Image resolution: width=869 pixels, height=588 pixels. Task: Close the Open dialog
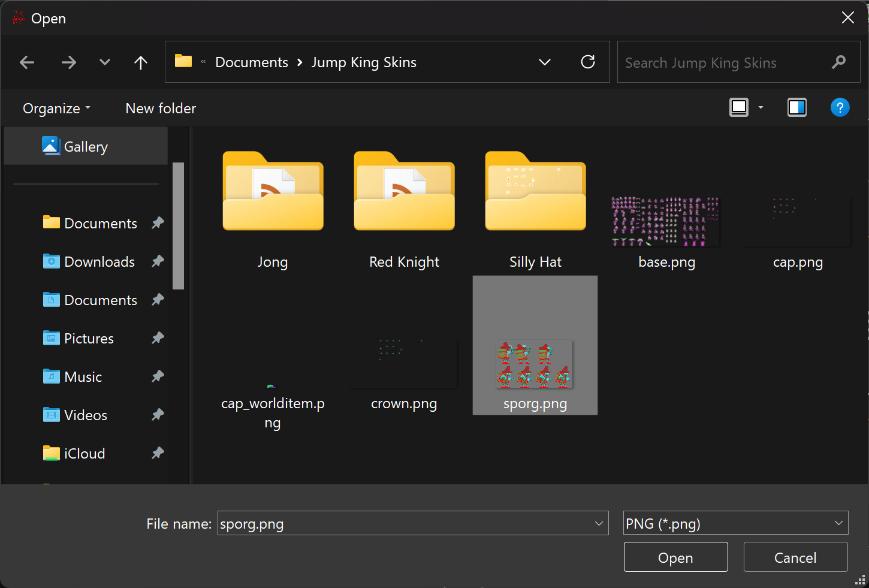[848, 17]
